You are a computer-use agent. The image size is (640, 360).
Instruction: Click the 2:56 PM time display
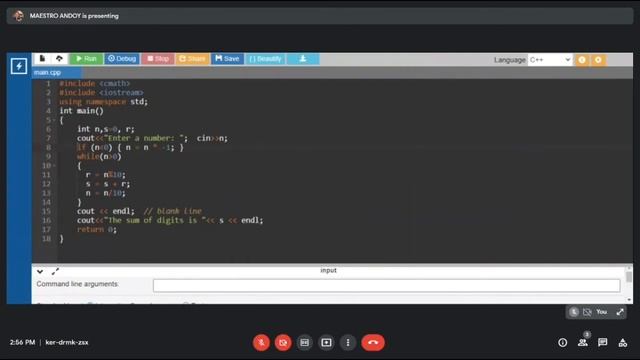pyautogui.click(x=22, y=342)
